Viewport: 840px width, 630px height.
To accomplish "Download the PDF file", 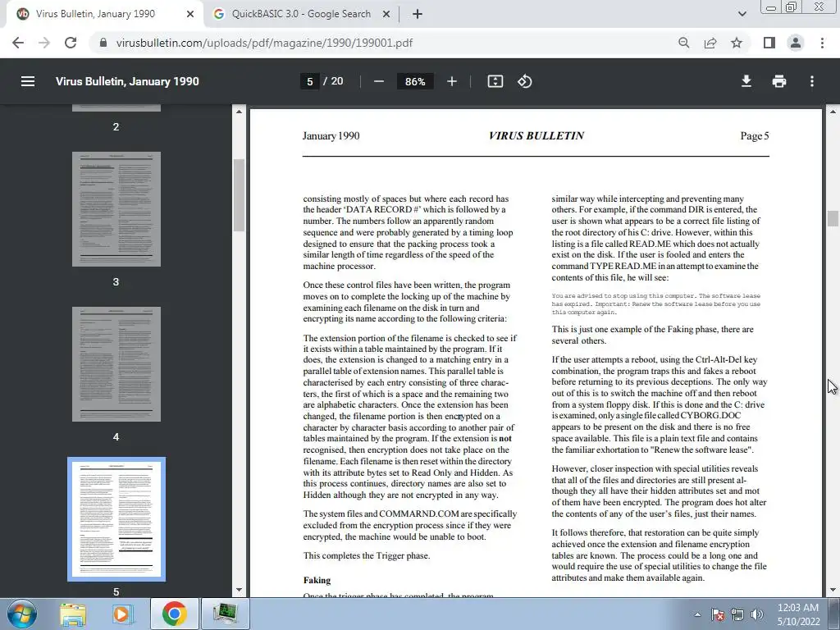I will [746, 81].
